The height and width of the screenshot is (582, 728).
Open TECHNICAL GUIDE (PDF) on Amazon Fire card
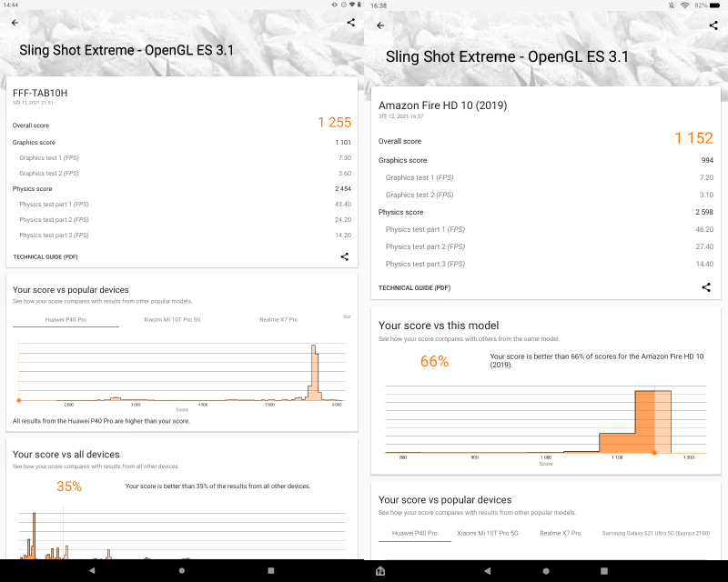414,287
